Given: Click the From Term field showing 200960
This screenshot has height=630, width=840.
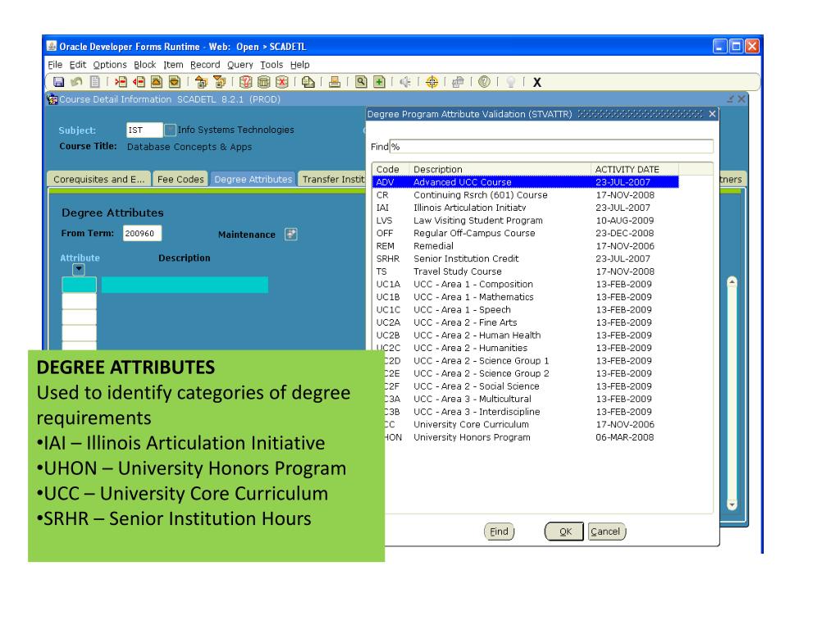Looking at the screenshot, I should pos(142,234).
